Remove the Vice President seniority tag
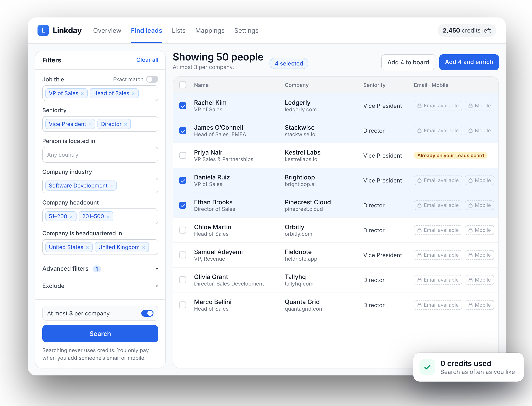 (x=90, y=124)
